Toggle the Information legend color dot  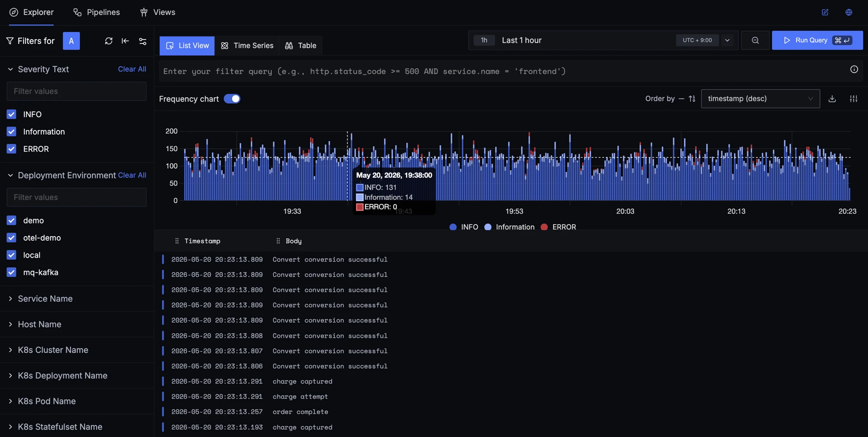(488, 227)
